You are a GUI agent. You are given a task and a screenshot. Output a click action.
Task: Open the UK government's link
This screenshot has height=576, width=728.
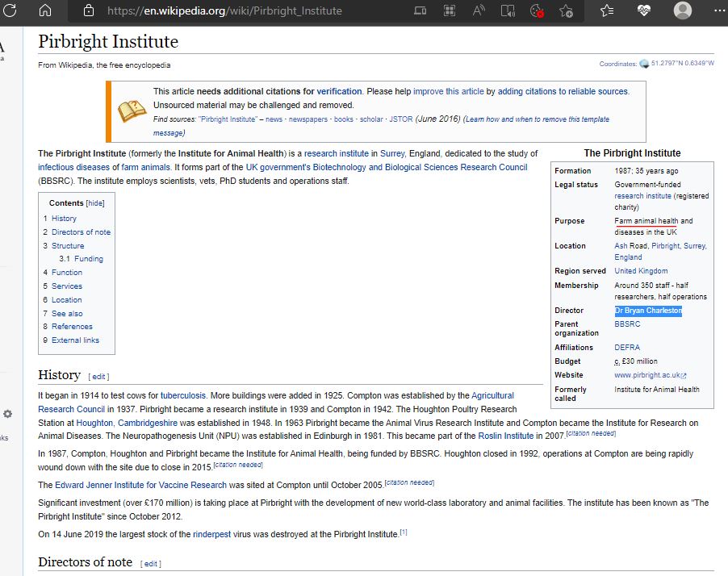coord(278,167)
